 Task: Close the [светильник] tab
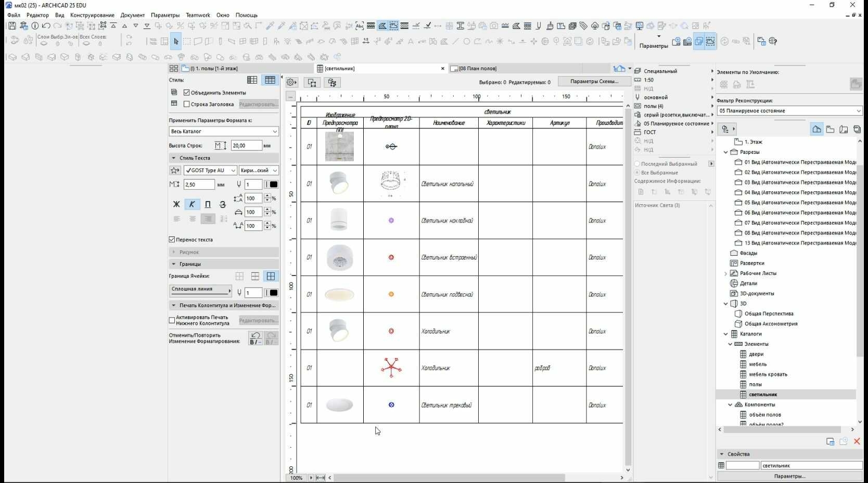[443, 69]
